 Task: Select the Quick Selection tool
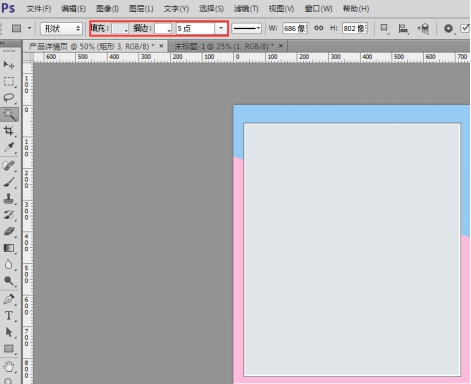tap(9, 114)
